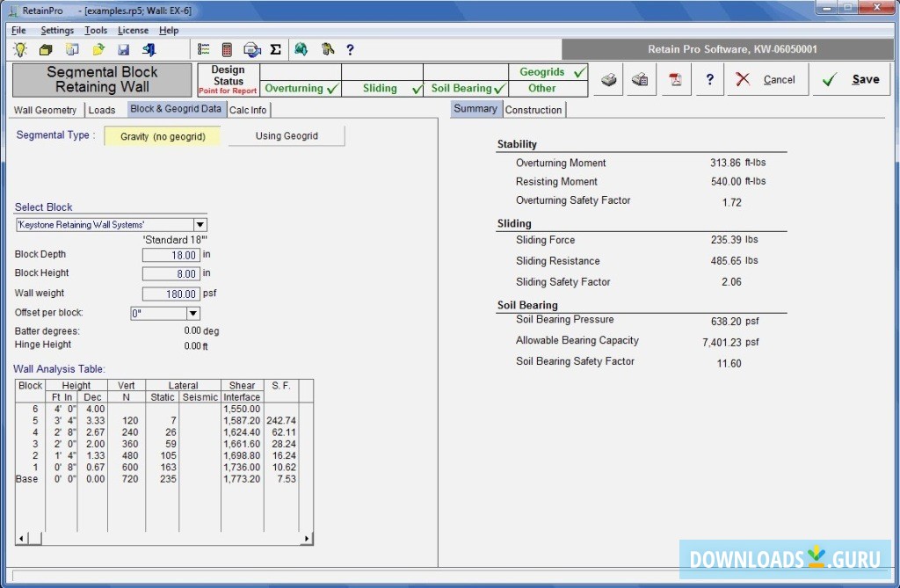The width and height of the screenshot is (900, 588).
Task: Click left arrow of table scrollbar
Action: coord(22,539)
